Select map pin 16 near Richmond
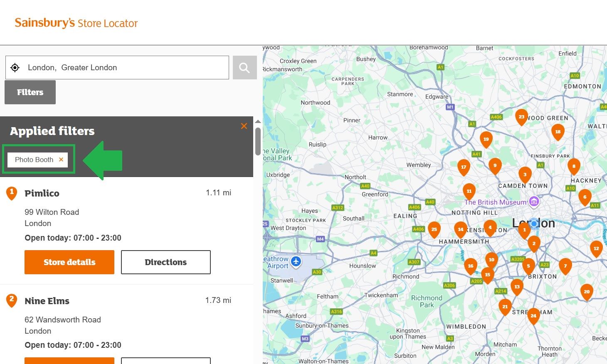The image size is (607, 364). click(470, 266)
